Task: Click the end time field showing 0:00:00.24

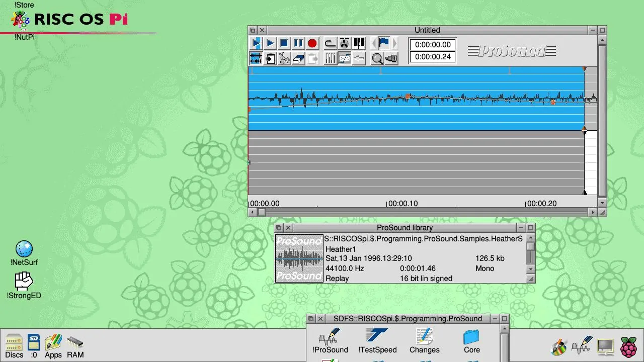Action: tap(432, 57)
